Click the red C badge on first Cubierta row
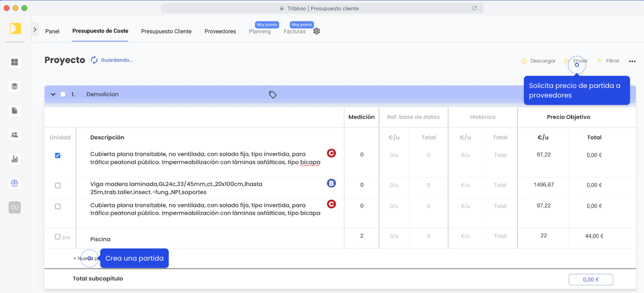Viewport: 644px width, 293px height. pyautogui.click(x=332, y=153)
